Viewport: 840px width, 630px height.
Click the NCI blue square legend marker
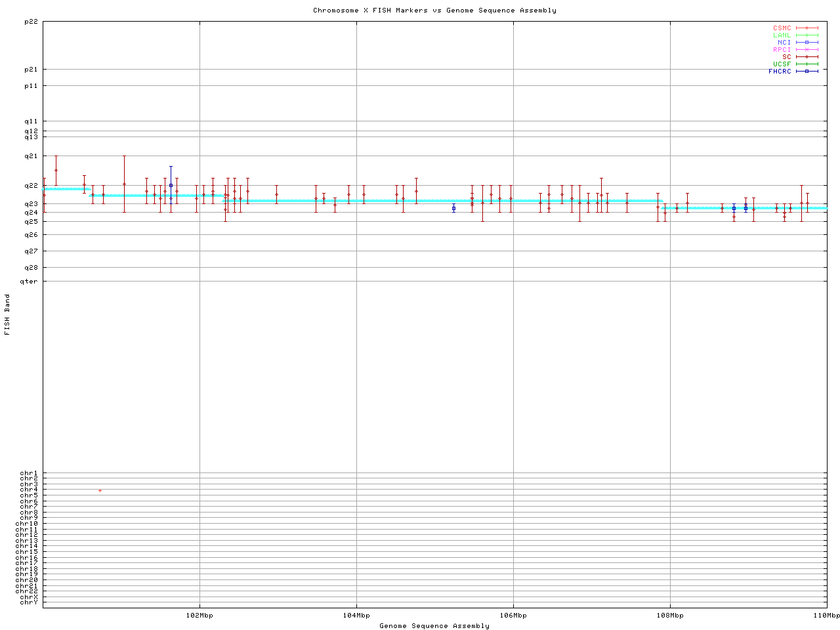click(807, 43)
